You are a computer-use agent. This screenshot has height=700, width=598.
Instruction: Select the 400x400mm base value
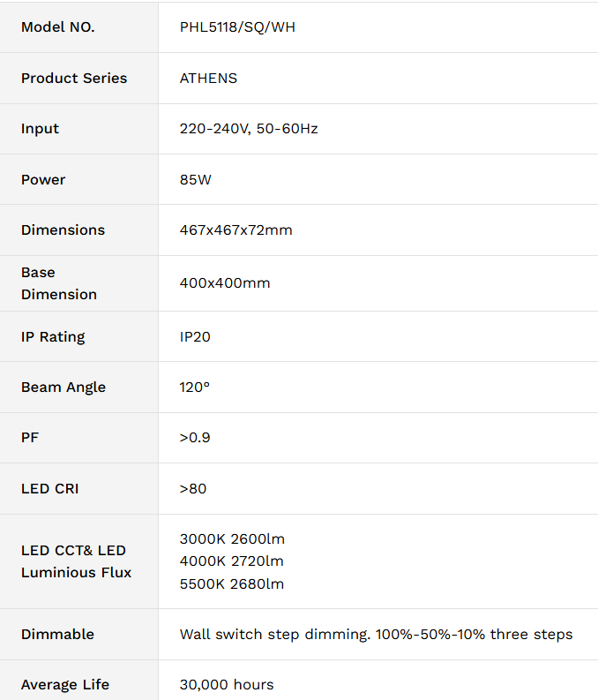pos(225,283)
